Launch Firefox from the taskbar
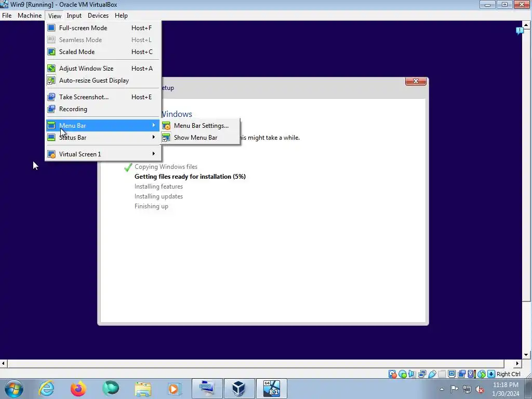The image size is (532, 399). 78,389
